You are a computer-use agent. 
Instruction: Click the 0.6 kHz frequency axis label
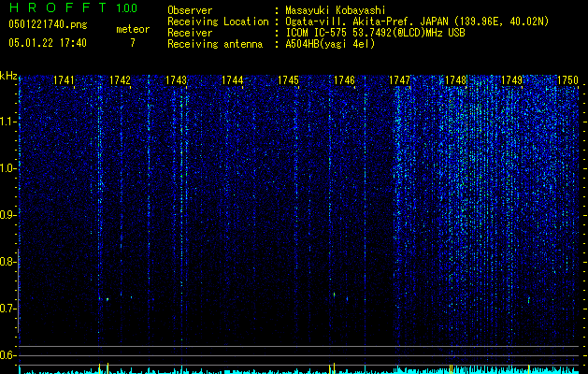[x=7, y=355]
